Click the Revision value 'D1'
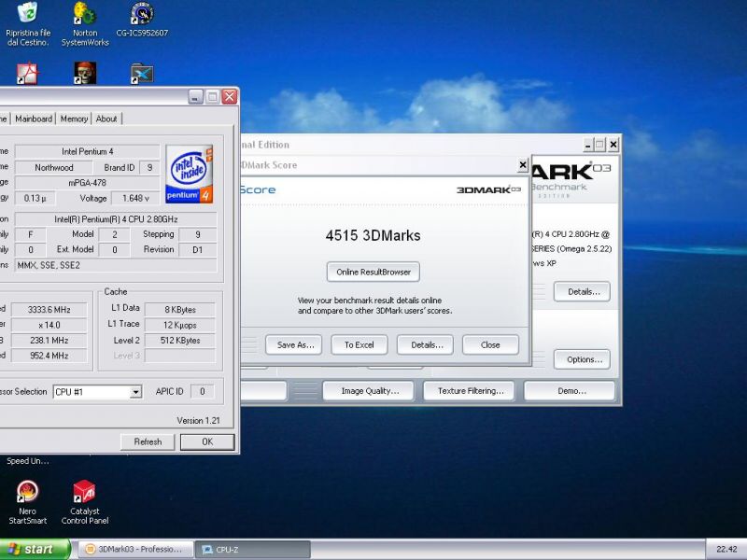The image size is (747, 560). click(198, 249)
